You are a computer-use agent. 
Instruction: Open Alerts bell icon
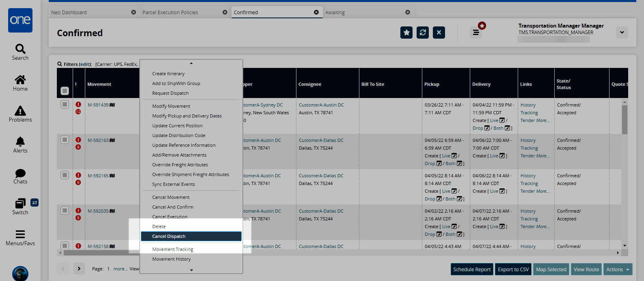[x=20, y=142]
